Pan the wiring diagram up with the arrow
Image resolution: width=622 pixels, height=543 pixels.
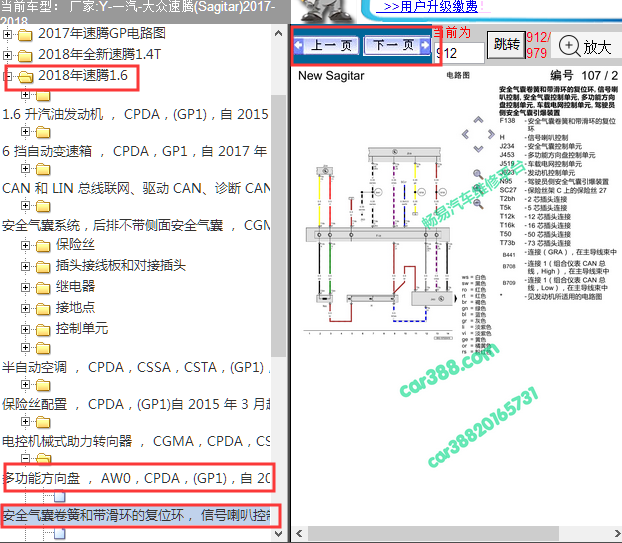[478, 120]
